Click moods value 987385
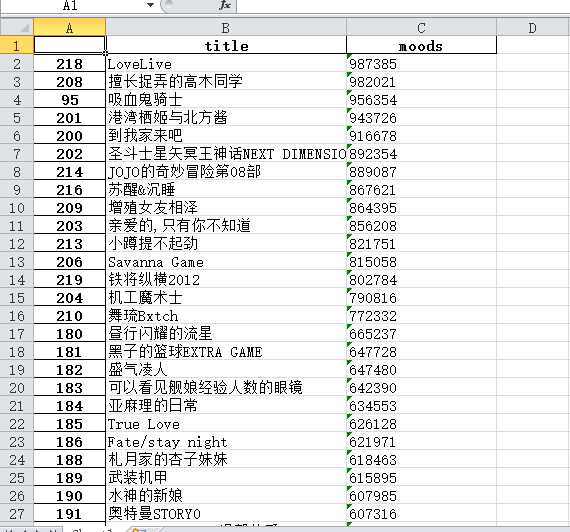 click(x=421, y=64)
